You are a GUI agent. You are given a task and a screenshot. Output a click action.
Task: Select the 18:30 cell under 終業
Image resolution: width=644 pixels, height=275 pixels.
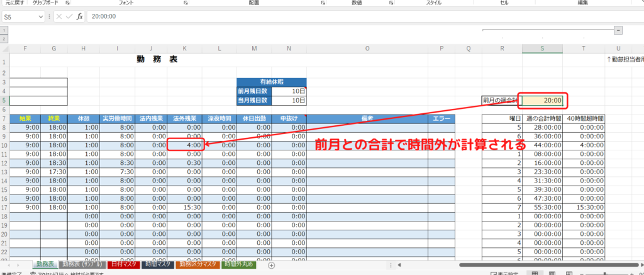pyautogui.click(x=54, y=163)
